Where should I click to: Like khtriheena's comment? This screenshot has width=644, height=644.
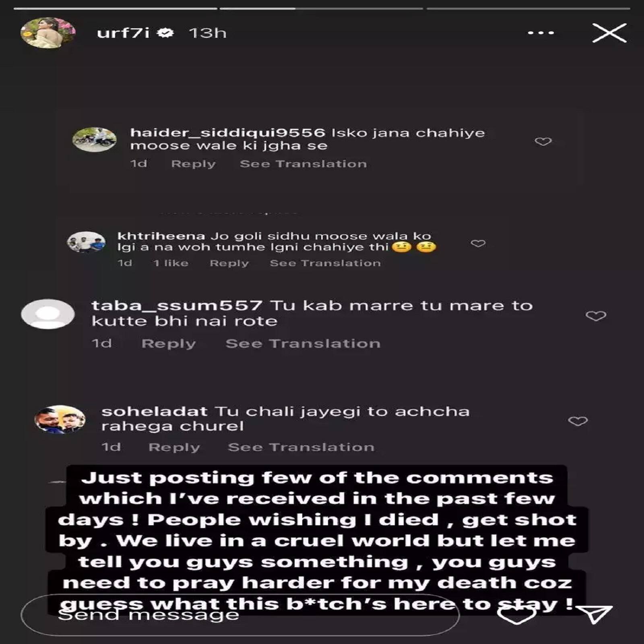[x=478, y=244]
